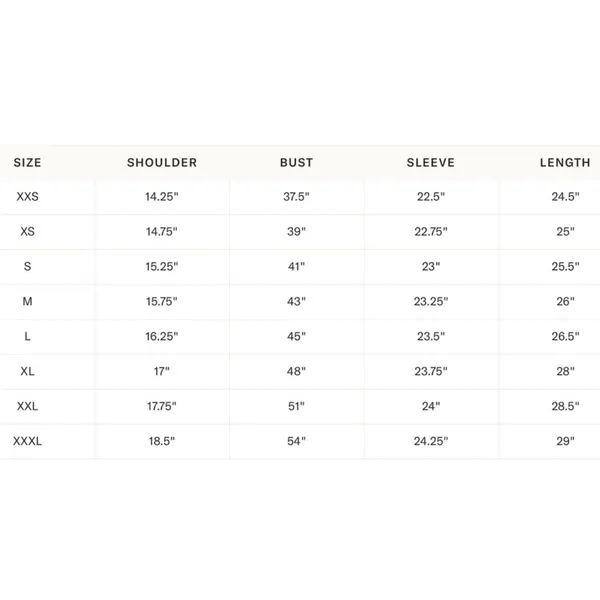Select the M size row label

pyautogui.click(x=27, y=302)
